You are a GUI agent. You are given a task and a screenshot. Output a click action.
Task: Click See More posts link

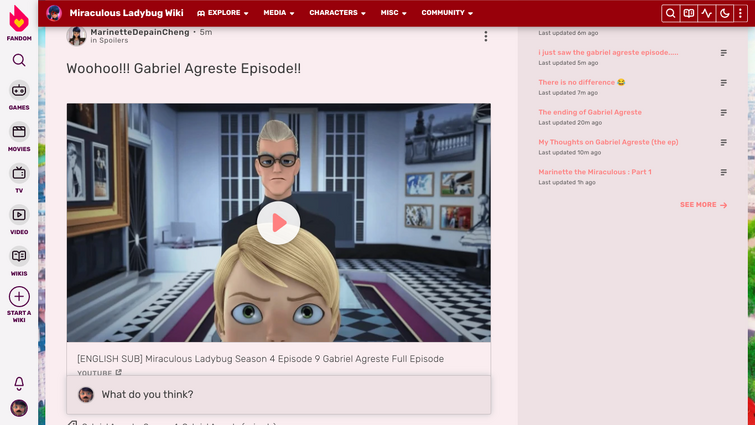(x=703, y=205)
